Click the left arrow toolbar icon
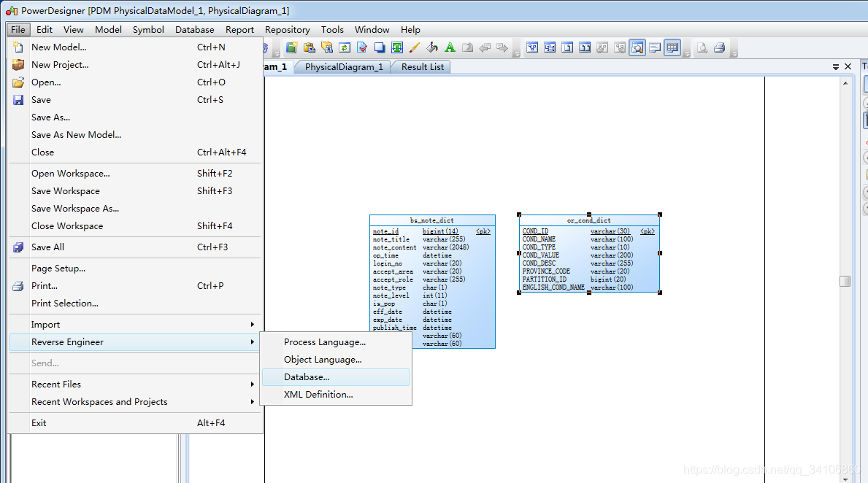Image resolution: width=868 pixels, height=483 pixels. (485, 47)
